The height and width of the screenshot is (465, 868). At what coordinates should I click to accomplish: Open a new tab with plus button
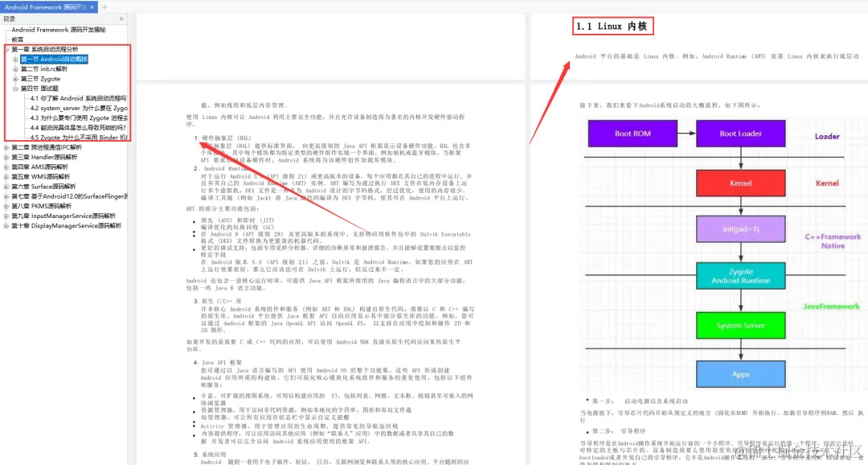(104, 7)
